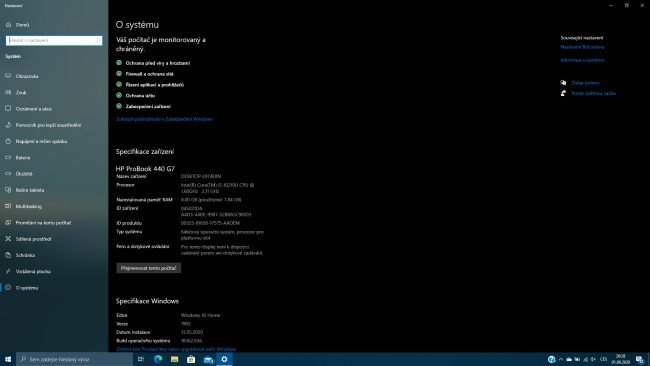Click the blue help icon in system tray
Image resolution: width=650 pixels, height=366 pixels.
coord(551,359)
